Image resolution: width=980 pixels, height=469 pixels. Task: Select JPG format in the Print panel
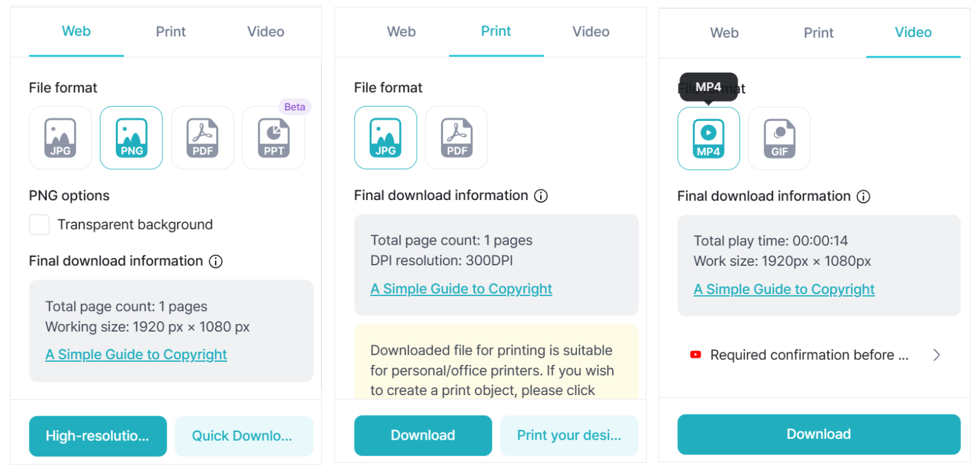[x=385, y=137]
